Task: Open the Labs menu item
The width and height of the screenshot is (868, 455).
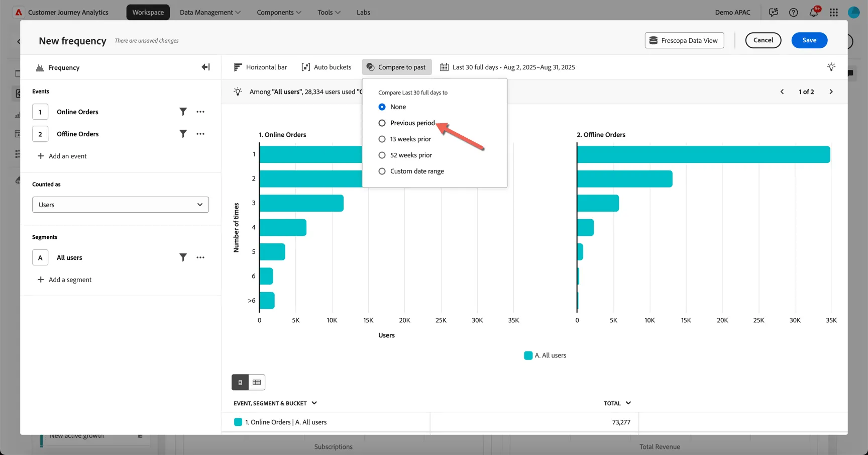Action: click(363, 12)
